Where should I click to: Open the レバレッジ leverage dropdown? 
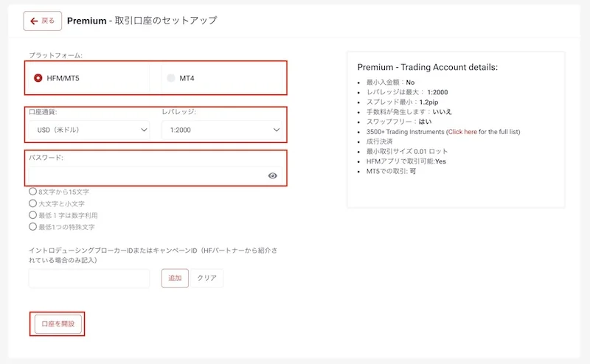point(223,130)
